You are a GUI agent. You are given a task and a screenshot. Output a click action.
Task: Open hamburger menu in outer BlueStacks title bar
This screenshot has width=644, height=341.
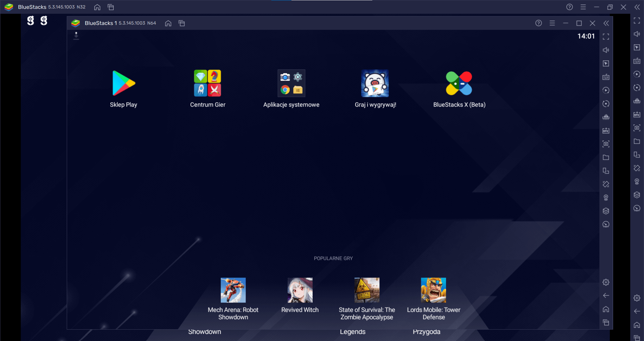(x=583, y=7)
